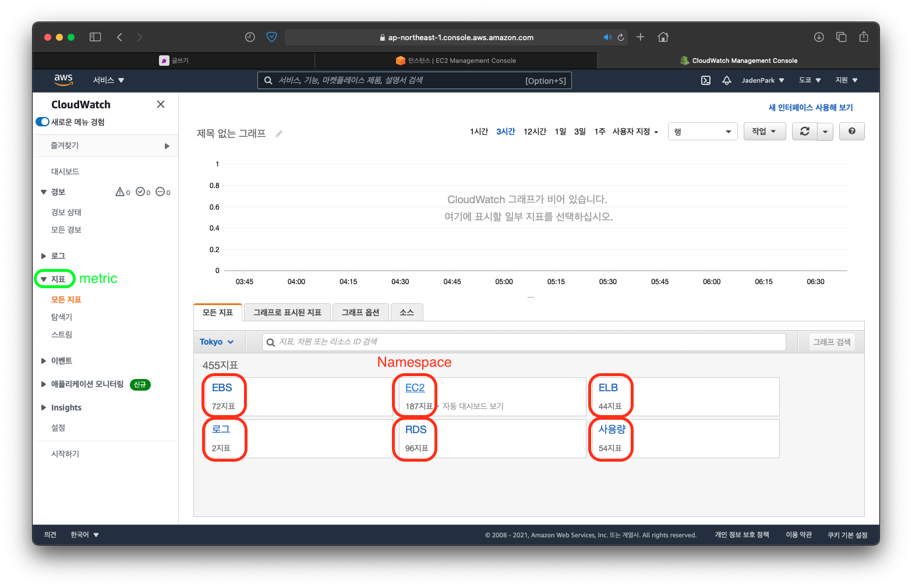Image resolution: width=912 pixels, height=588 pixels.
Task: Refresh the graph
Action: (x=805, y=132)
